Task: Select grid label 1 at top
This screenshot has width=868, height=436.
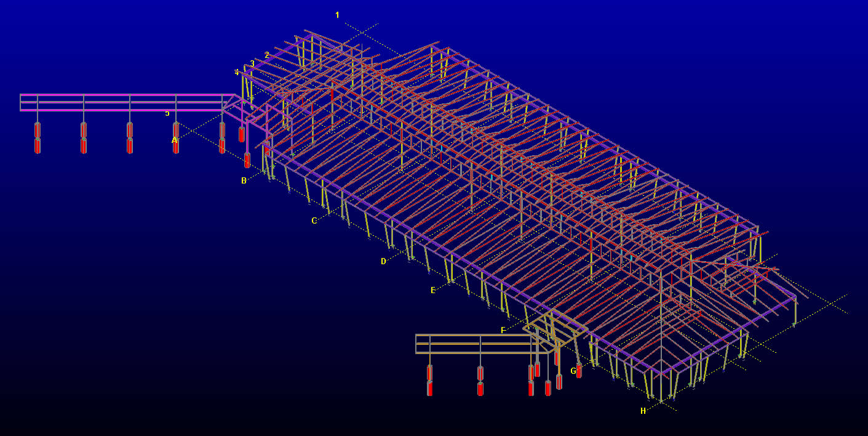Action: 337,15
